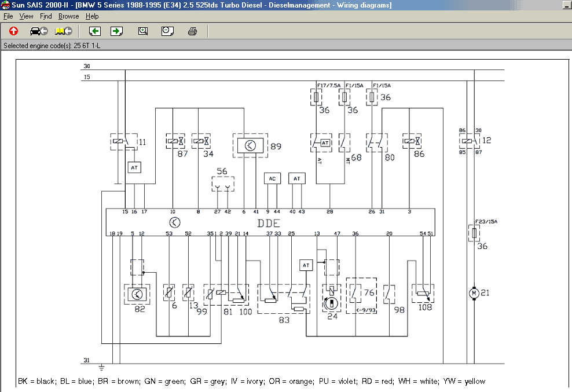572x392 pixels.
Task: Click the 'Selected engine code(s): 25 6T 1-L' status text
Action: coord(52,46)
